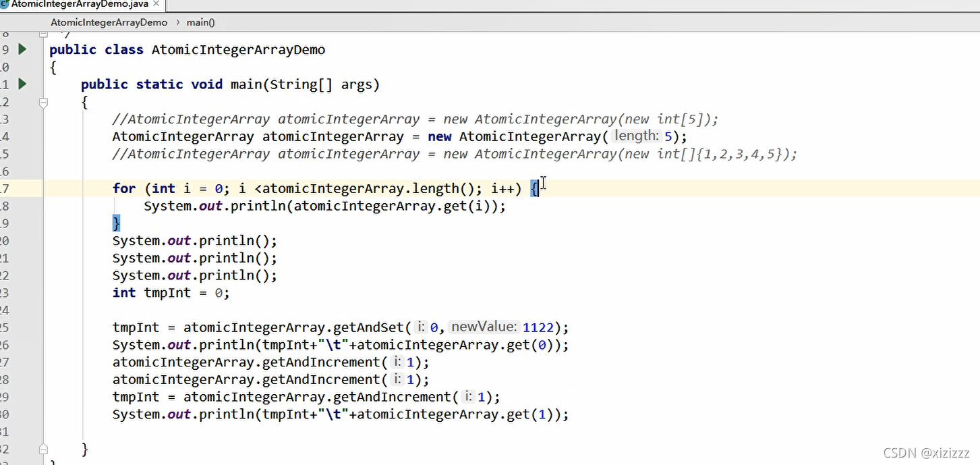Image resolution: width=980 pixels, height=465 pixels.
Task: Click 'tmpInt = atomicIntegerArray.getAndIncrement' assignment line
Action: click(306, 397)
